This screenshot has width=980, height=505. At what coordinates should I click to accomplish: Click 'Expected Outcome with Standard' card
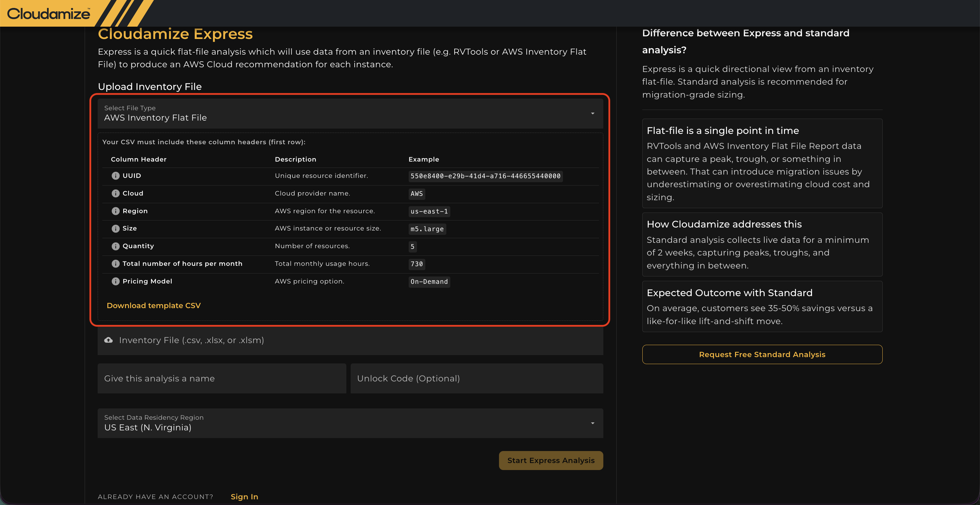coord(762,306)
